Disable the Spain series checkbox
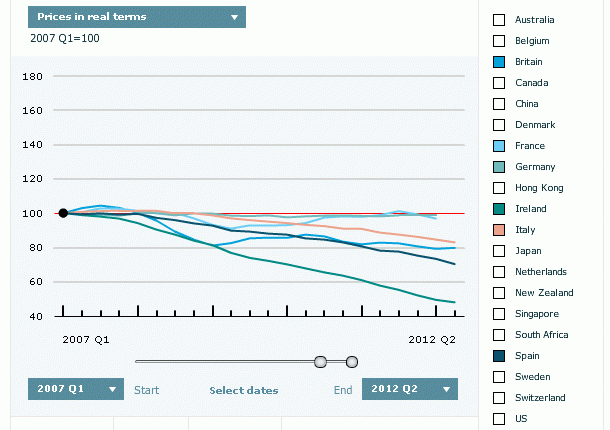 tap(499, 355)
